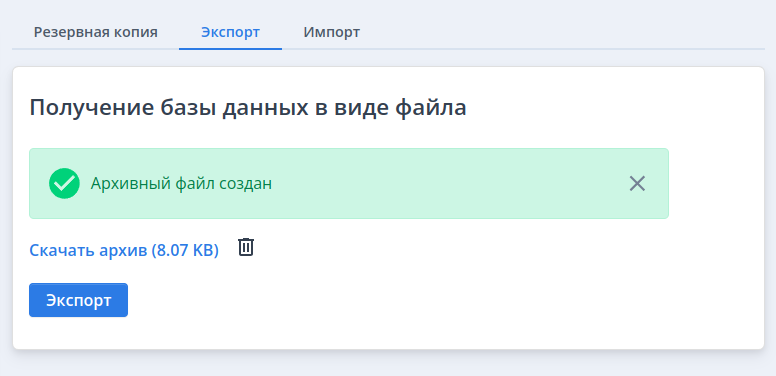Download archive via Скачать архив link
The height and width of the screenshot is (376, 776).
point(124,250)
